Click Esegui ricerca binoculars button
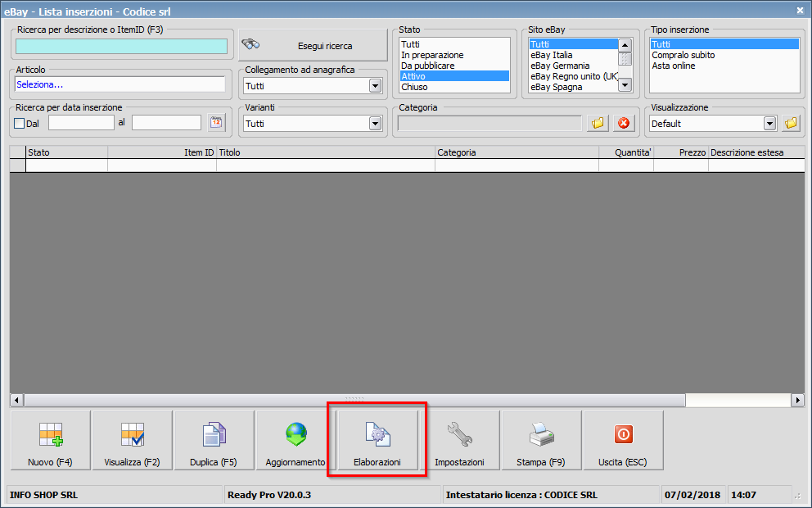The width and height of the screenshot is (812, 508). pos(313,46)
